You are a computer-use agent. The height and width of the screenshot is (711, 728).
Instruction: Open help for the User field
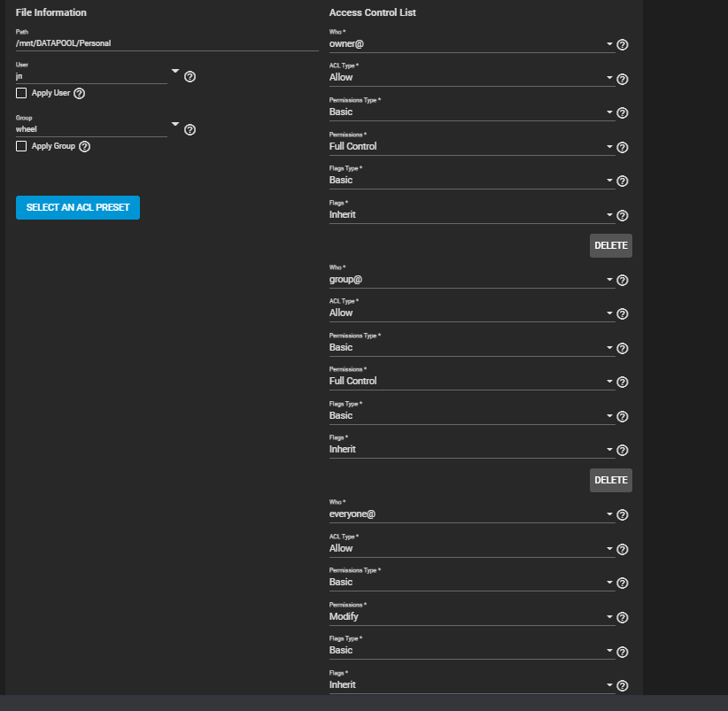click(190, 76)
